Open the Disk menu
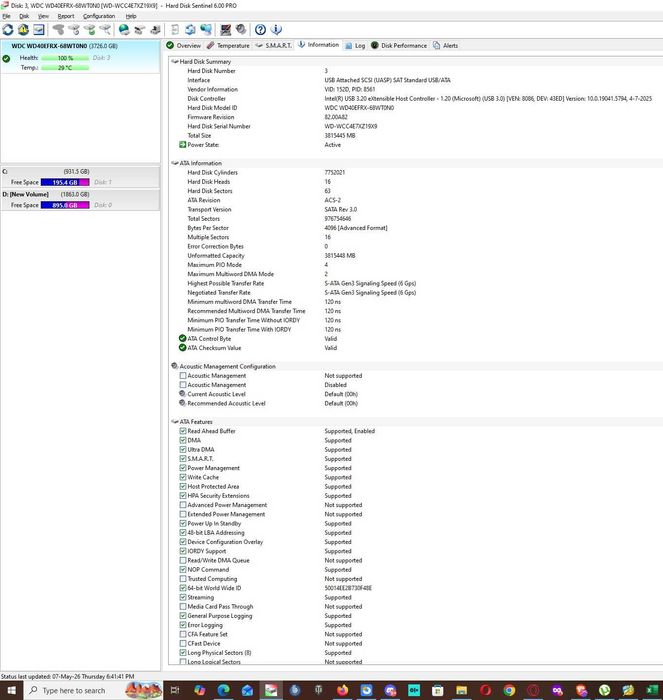Screen dimensions: 663x700 [24, 16]
